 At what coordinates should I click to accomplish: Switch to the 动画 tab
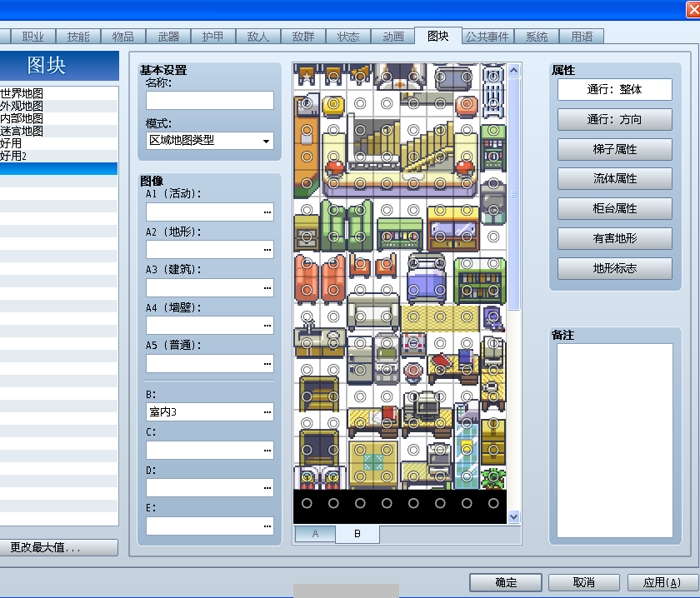393,37
